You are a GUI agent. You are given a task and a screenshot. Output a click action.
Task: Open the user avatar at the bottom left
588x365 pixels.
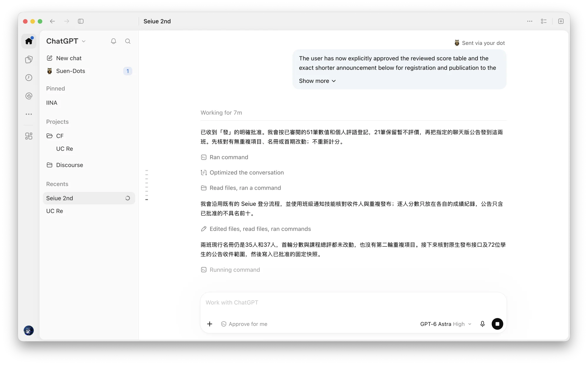pyautogui.click(x=29, y=330)
